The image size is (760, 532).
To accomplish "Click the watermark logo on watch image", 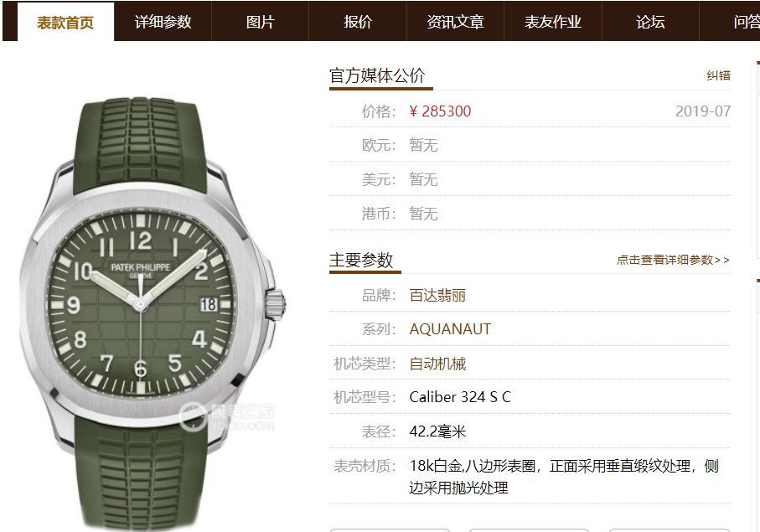I will pyautogui.click(x=226, y=417).
